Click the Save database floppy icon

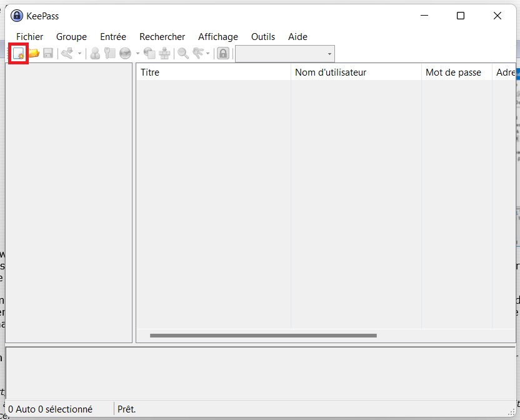click(48, 54)
